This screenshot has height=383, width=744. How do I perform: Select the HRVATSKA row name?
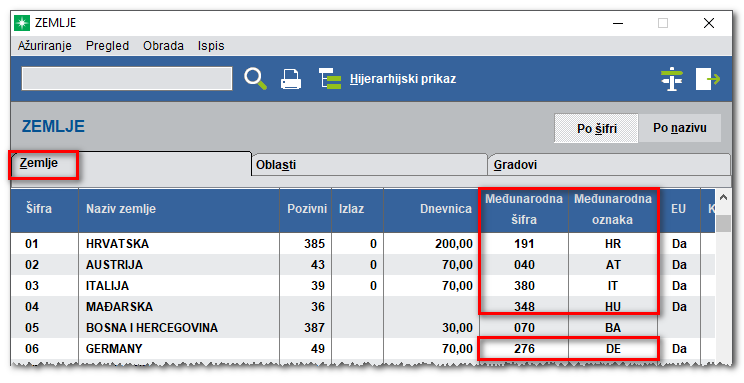(x=117, y=244)
